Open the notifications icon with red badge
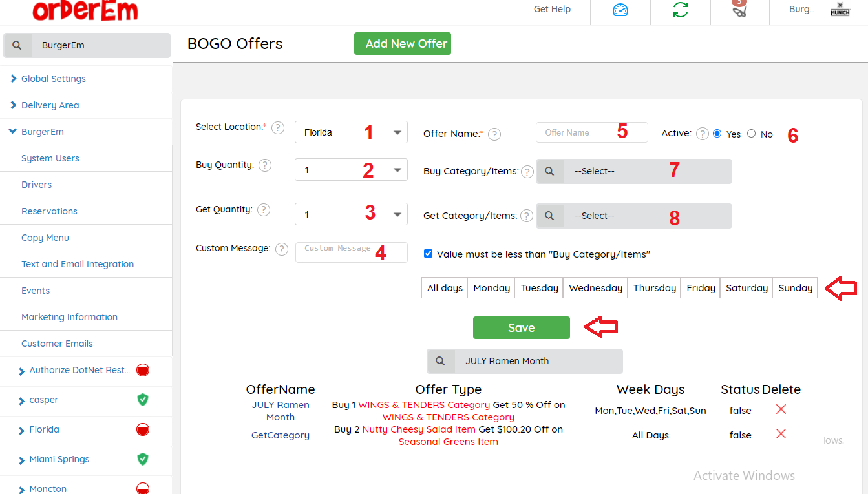This screenshot has width=868, height=494. tap(739, 9)
